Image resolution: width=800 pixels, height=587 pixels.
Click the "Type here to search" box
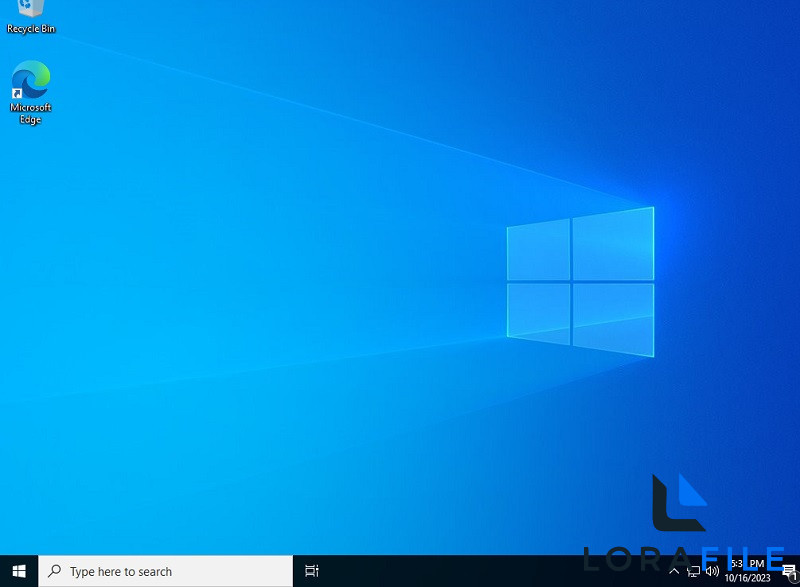[x=166, y=571]
